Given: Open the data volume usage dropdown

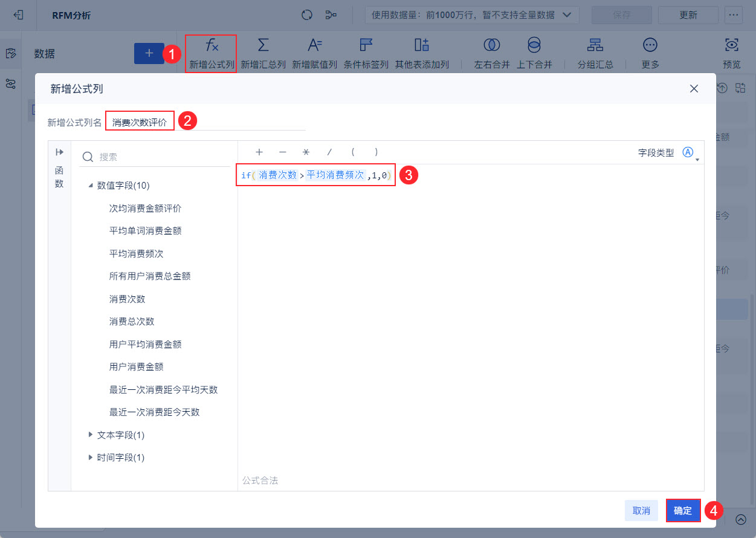Looking at the screenshot, I should point(472,15).
